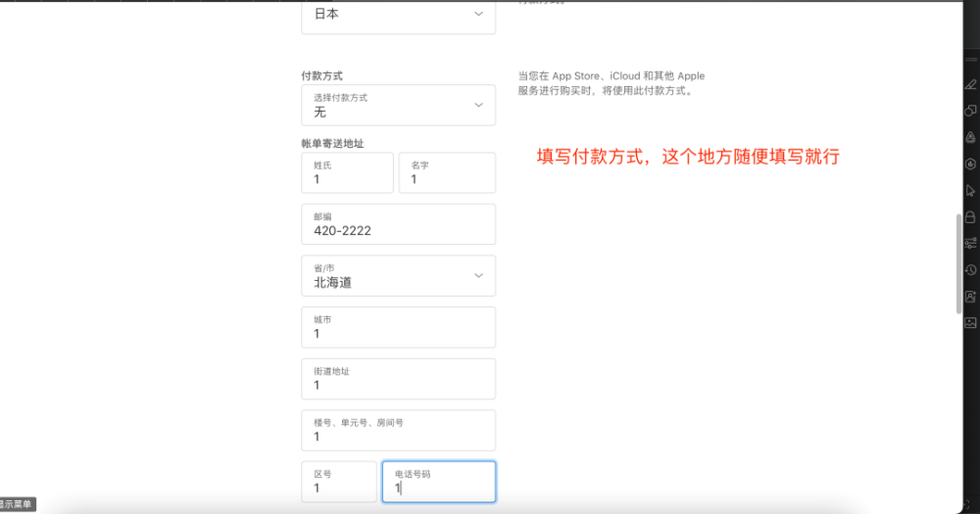The image size is (980, 514).
Task: Open the adjustment sliders icon in sidebar
Action: (x=970, y=243)
